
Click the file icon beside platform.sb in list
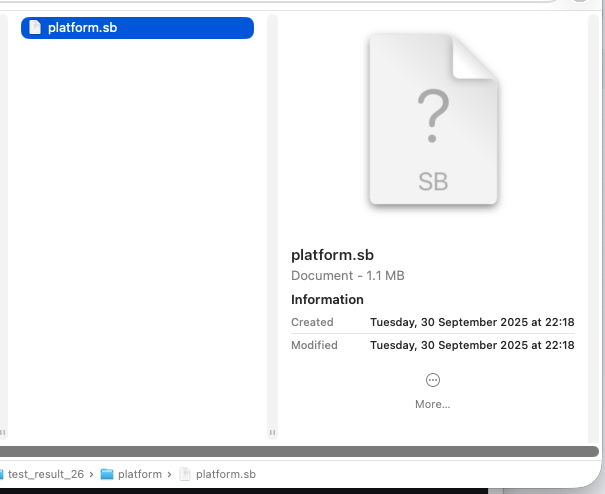[35, 28]
